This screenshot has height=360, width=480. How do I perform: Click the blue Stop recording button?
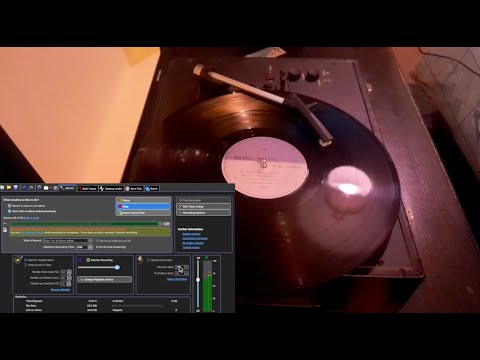pos(143,206)
